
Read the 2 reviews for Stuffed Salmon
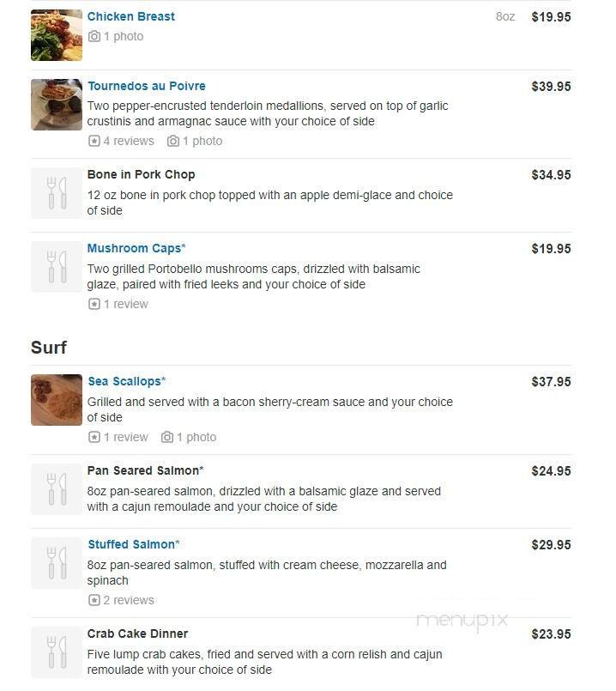[x=129, y=601]
